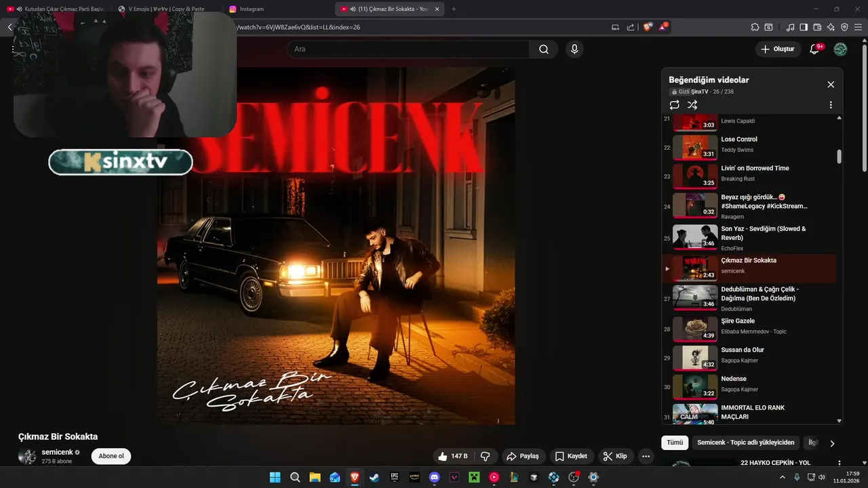Play IMMORTAL ELO RANK MAÇLARI item
Image resolution: width=868 pixels, height=488 pixels.
[x=749, y=413]
